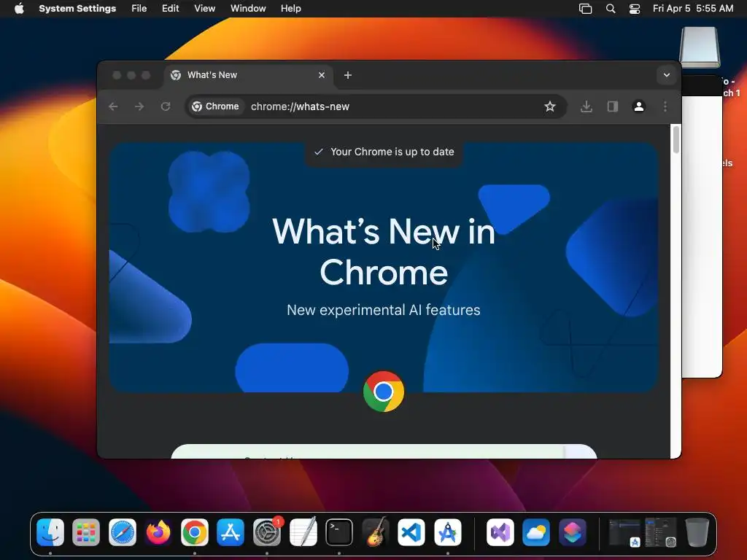Select the What's New tab
747x560 pixels.
[x=248, y=75]
